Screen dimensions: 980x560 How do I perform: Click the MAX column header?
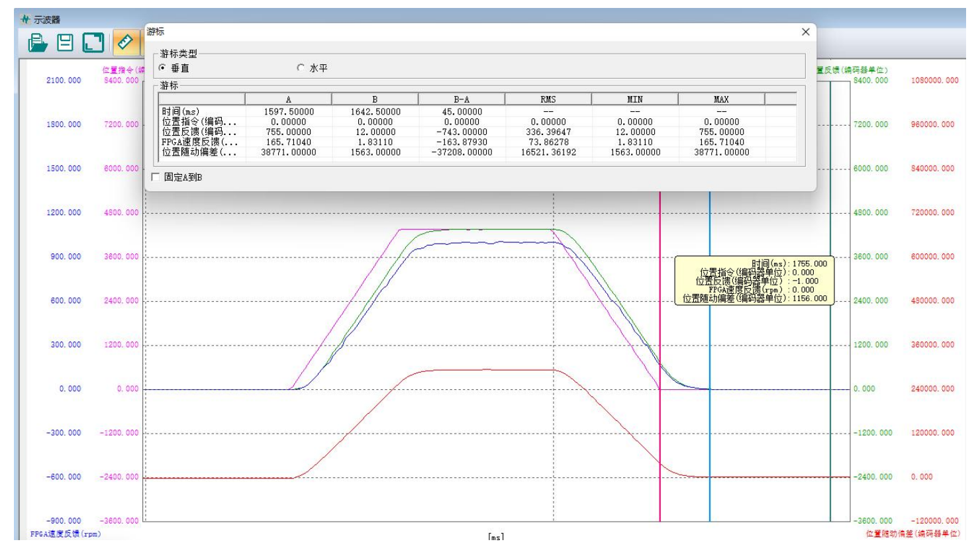point(721,99)
